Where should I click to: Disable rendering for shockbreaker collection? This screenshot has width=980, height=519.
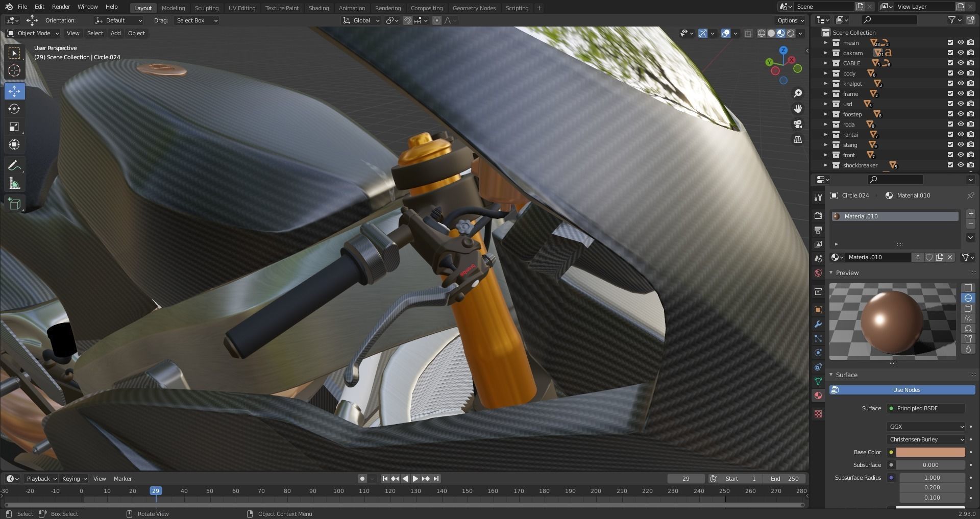pos(970,165)
